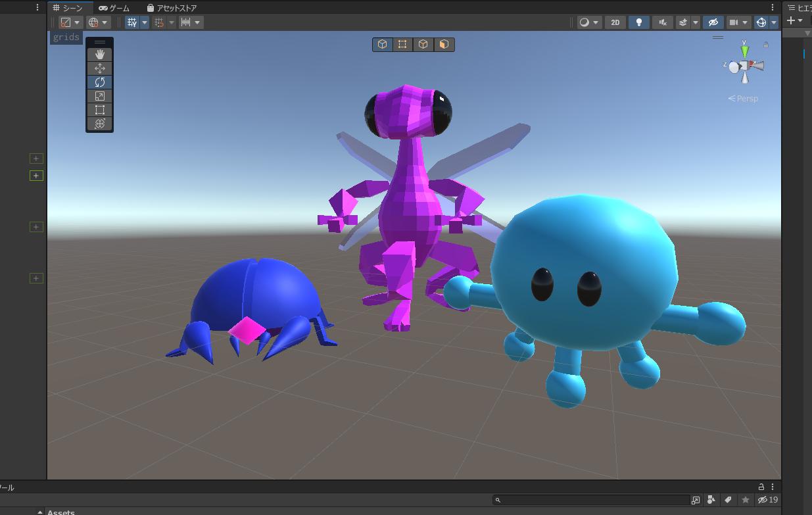Select the Hand view tool

coord(100,55)
